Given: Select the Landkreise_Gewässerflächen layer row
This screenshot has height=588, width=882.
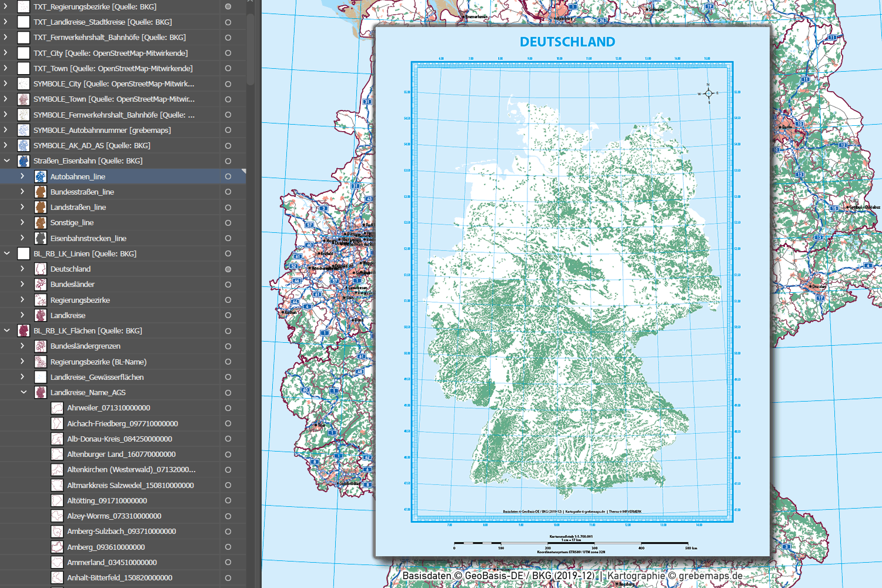Looking at the screenshot, I should point(97,377).
